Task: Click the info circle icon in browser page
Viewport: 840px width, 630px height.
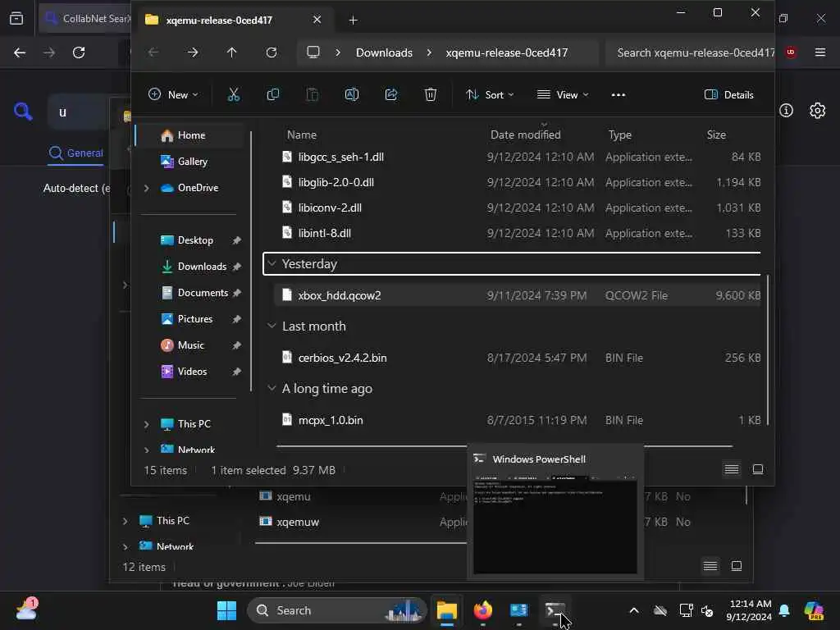Action: (786, 111)
